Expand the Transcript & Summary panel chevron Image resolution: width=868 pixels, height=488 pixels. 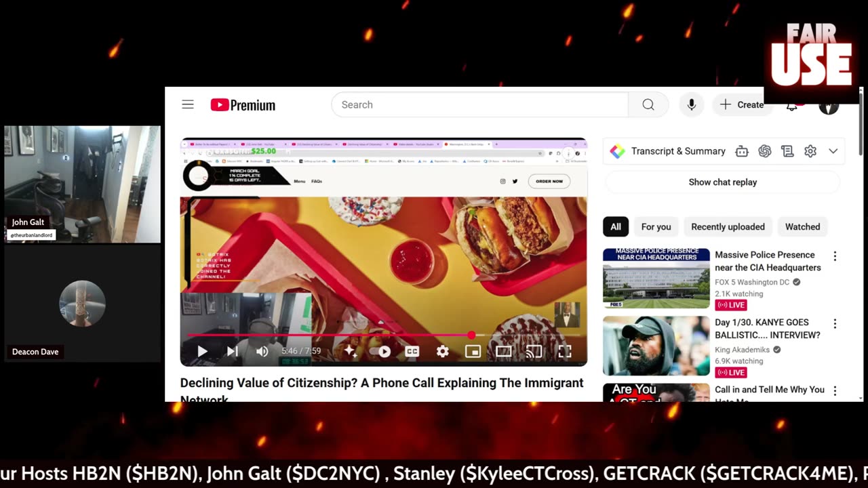tap(833, 151)
